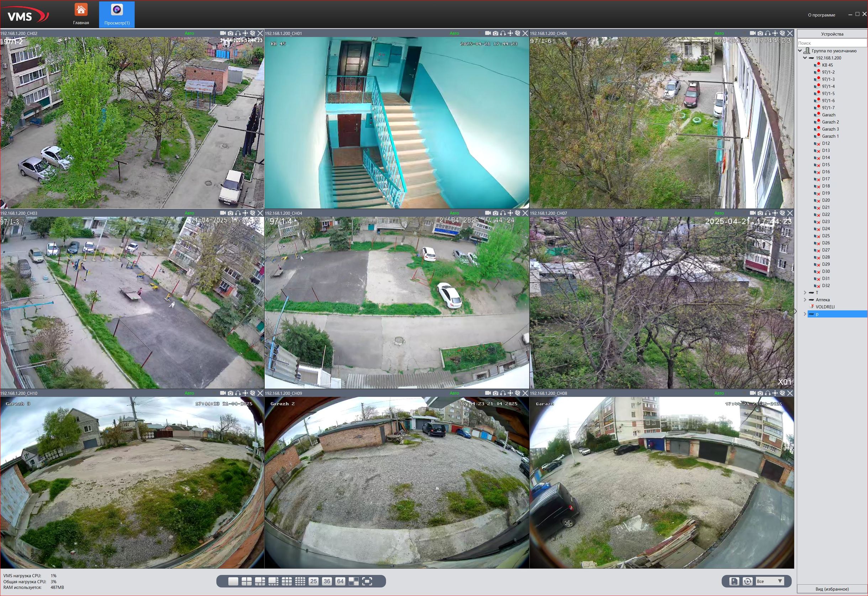Screen dimensions: 868x596
Task: Toggle recording on the CH08 Garazh camera
Action: pos(753,393)
